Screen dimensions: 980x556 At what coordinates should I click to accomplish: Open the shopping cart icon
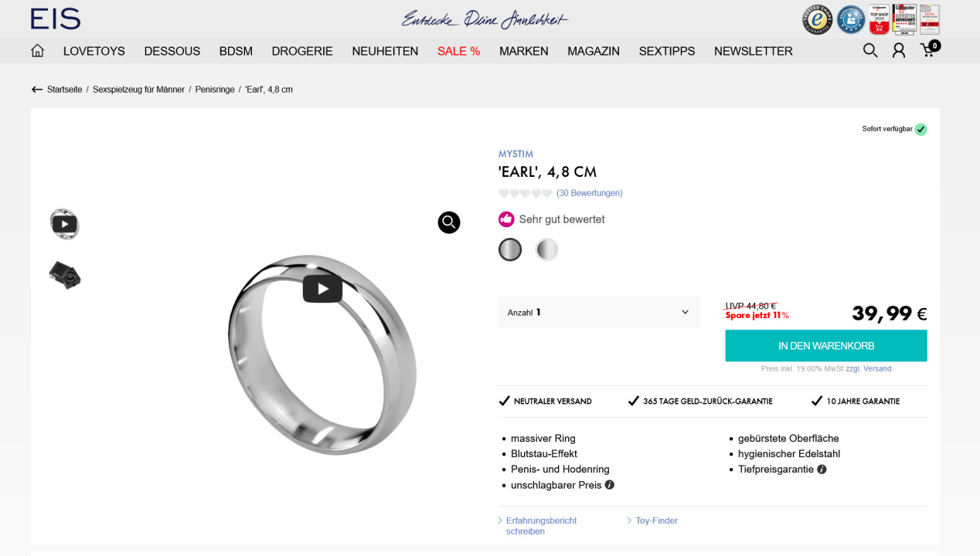(929, 50)
